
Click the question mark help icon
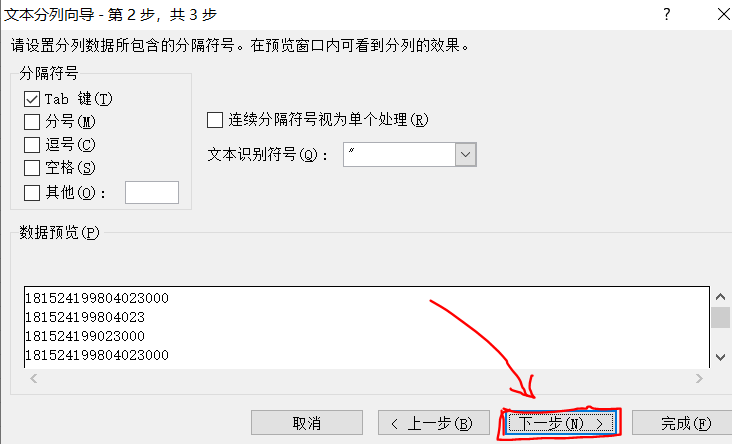point(667,14)
